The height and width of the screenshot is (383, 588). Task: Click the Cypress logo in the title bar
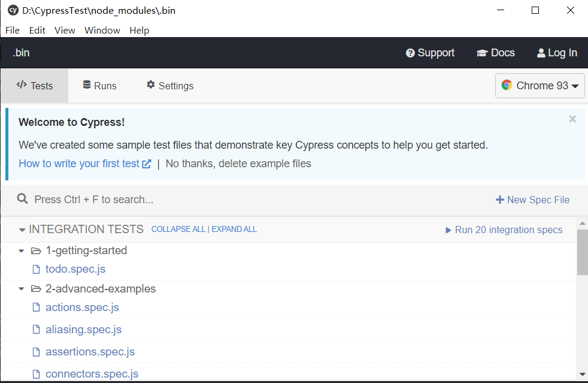tap(13, 10)
